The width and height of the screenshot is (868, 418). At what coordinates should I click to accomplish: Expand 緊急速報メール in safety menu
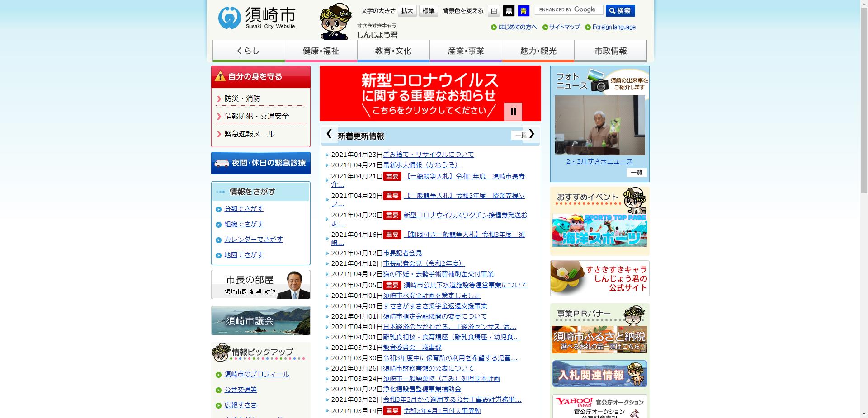coord(250,134)
